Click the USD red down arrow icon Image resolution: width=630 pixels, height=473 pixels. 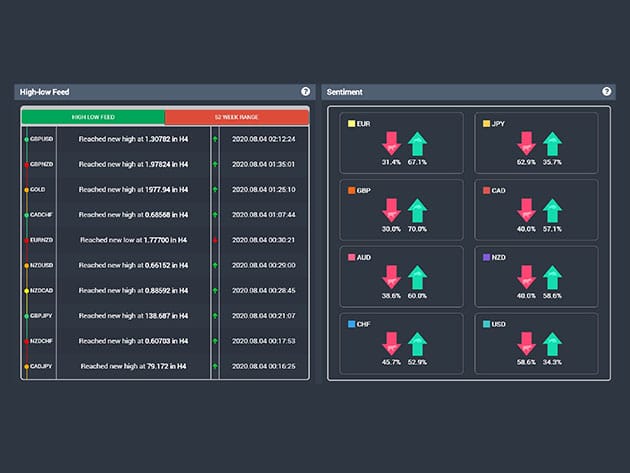coord(525,344)
